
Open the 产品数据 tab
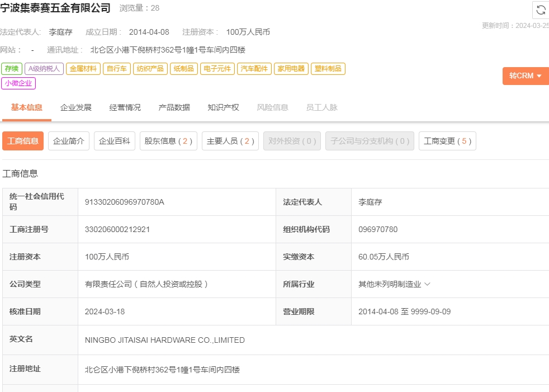click(x=174, y=107)
